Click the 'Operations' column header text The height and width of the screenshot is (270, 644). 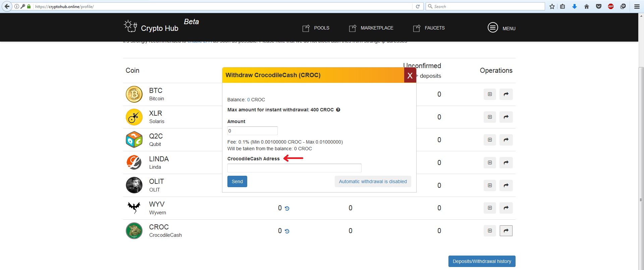(x=496, y=70)
